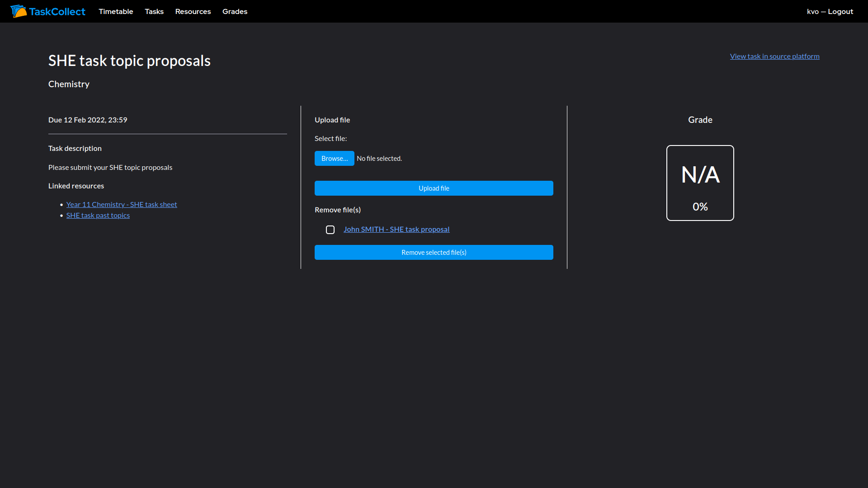Open the Resources section
868x488 pixels.
[193, 12]
